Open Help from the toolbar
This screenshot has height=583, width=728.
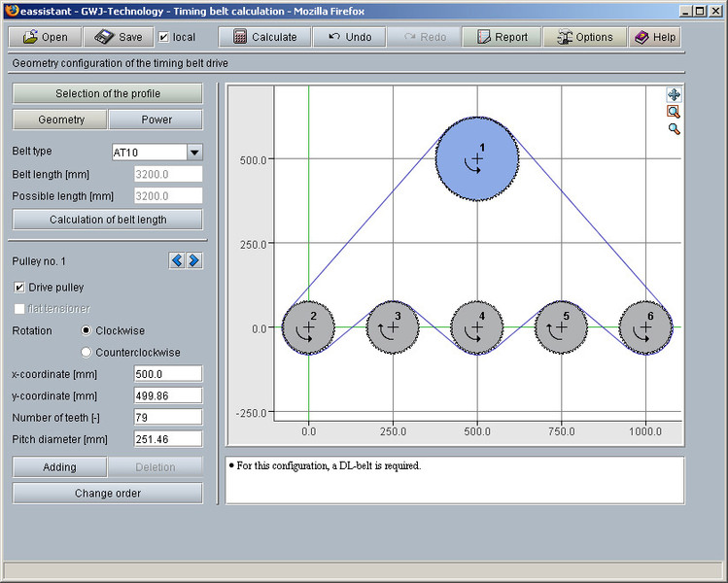coord(654,37)
